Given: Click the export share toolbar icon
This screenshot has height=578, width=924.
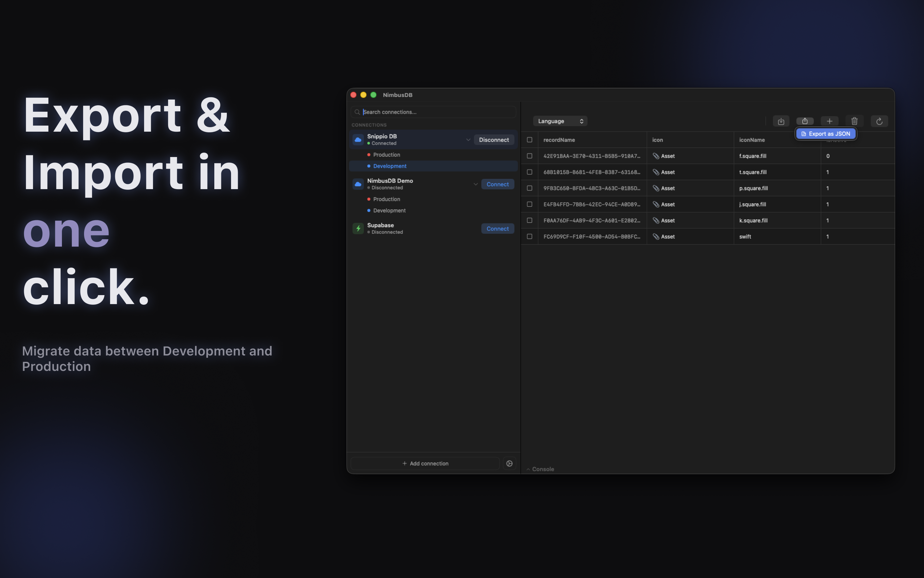Looking at the screenshot, I should click(x=805, y=121).
